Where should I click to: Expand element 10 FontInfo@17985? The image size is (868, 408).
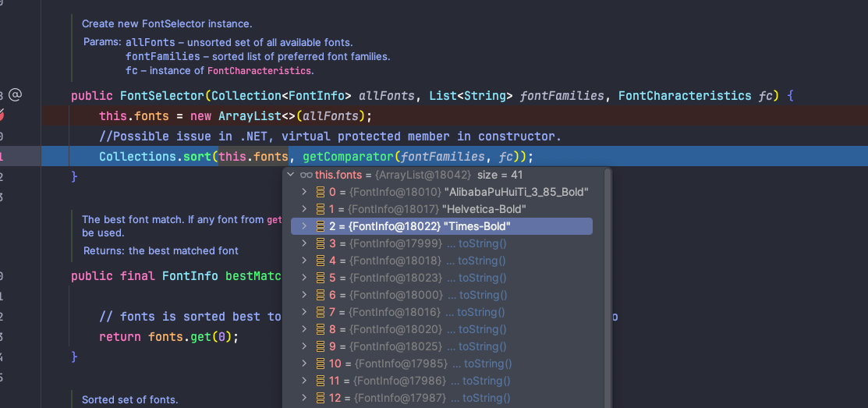(304, 364)
